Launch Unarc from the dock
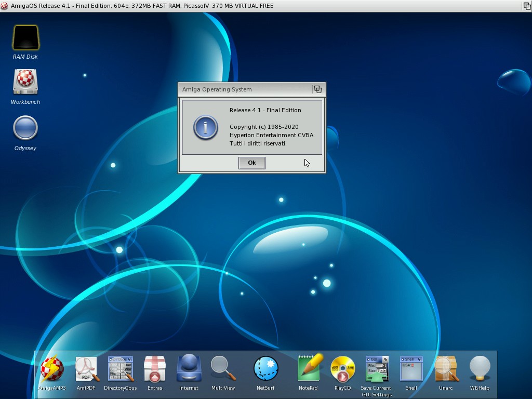 446,369
